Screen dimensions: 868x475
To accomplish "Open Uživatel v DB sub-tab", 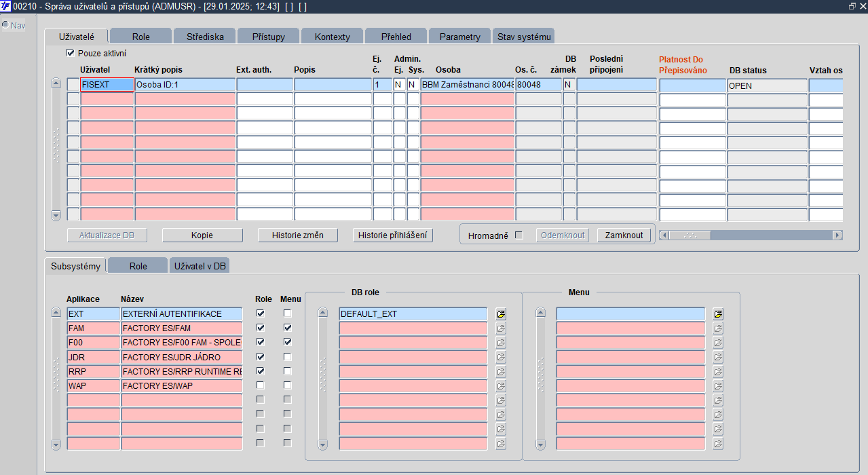I will coord(200,266).
